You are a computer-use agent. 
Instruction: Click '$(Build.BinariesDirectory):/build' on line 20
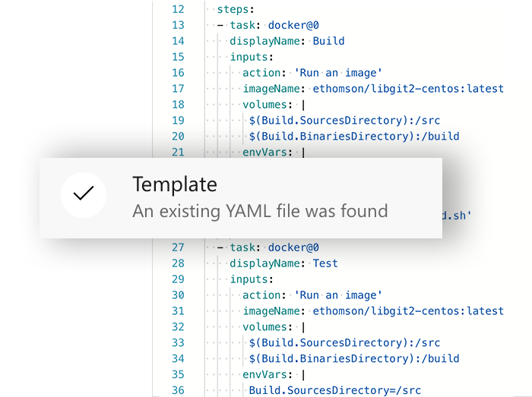353,137
